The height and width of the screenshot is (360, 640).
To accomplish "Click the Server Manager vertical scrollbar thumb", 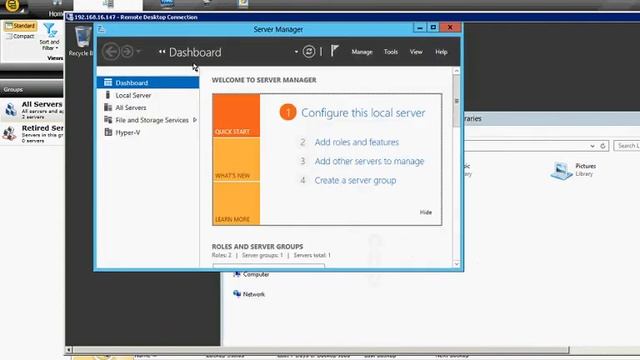I will [x=456, y=101].
